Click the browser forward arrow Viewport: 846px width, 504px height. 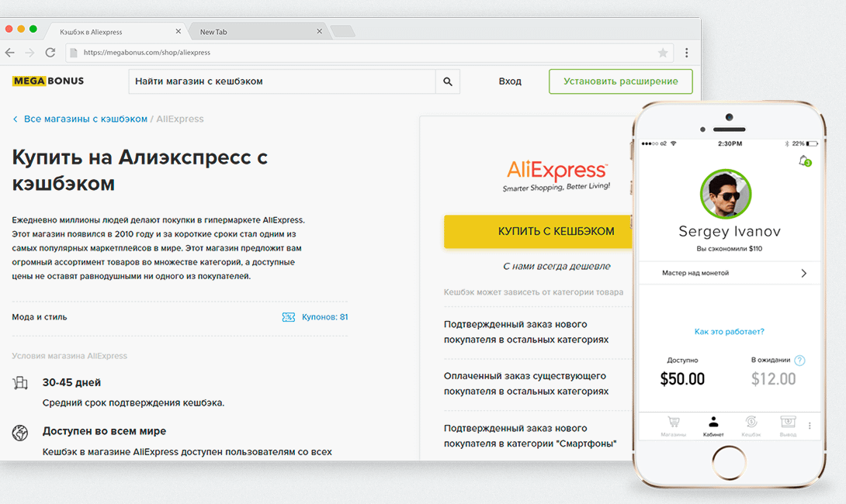point(29,52)
